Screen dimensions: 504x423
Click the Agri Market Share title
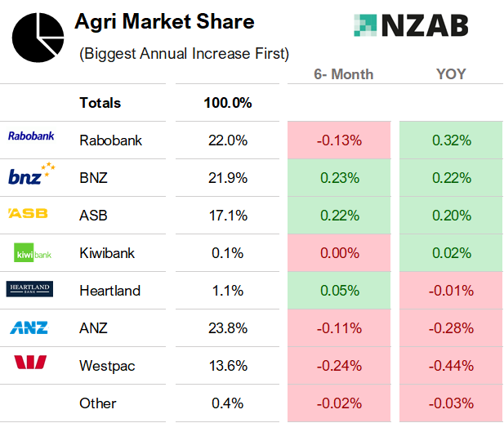point(164,22)
